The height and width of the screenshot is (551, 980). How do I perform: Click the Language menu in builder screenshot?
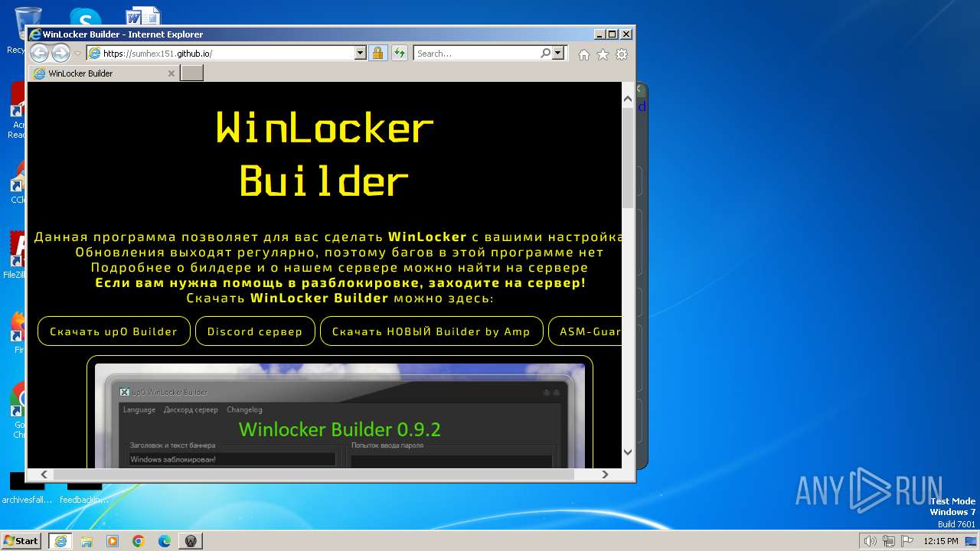139,410
